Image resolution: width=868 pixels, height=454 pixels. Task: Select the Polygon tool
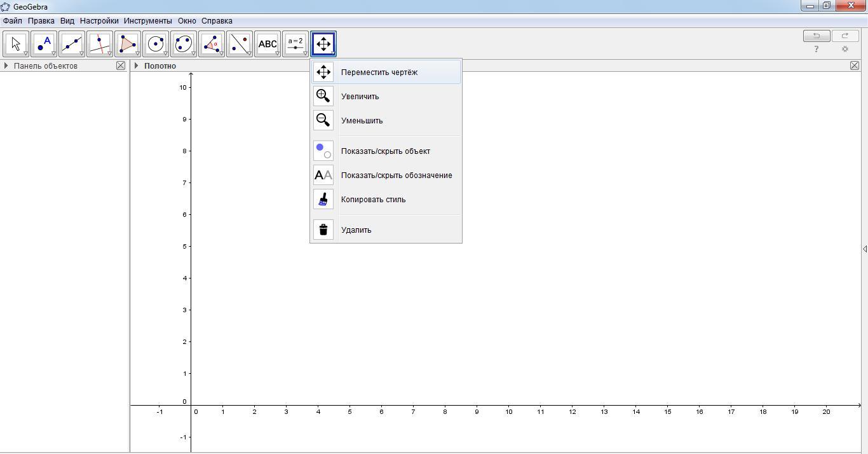point(128,44)
